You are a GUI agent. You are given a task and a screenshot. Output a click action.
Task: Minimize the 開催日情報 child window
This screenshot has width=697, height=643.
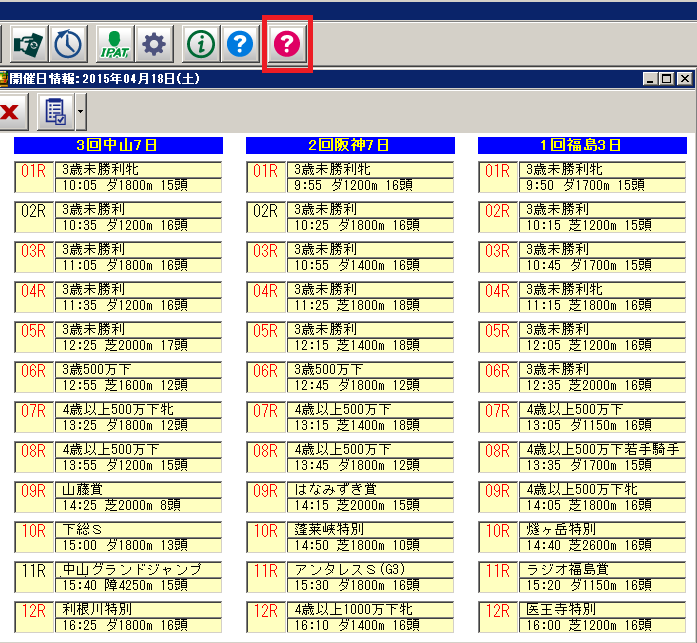point(650,79)
